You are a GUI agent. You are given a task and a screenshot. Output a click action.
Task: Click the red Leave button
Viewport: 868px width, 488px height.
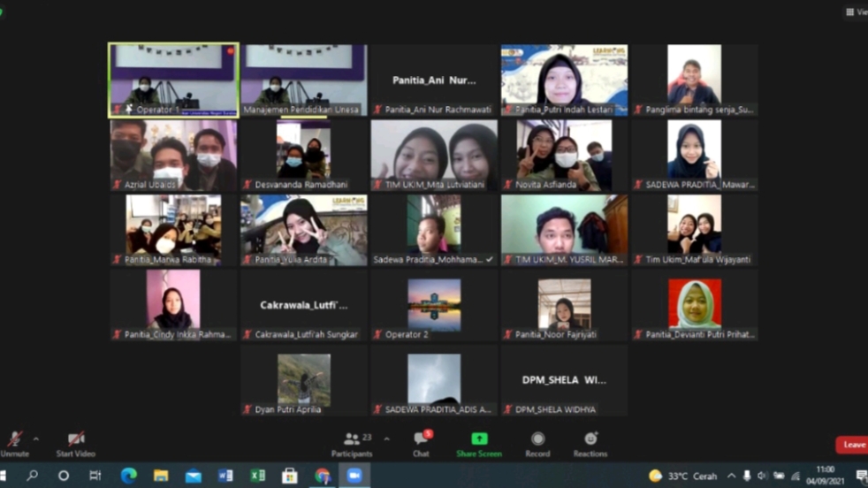(852, 445)
